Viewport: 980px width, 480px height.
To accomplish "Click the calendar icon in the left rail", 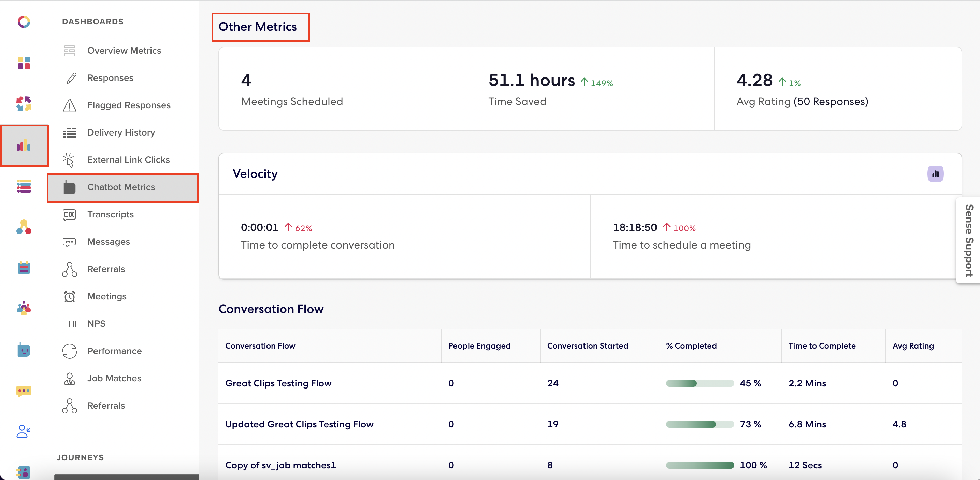I will click(x=24, y=268).
